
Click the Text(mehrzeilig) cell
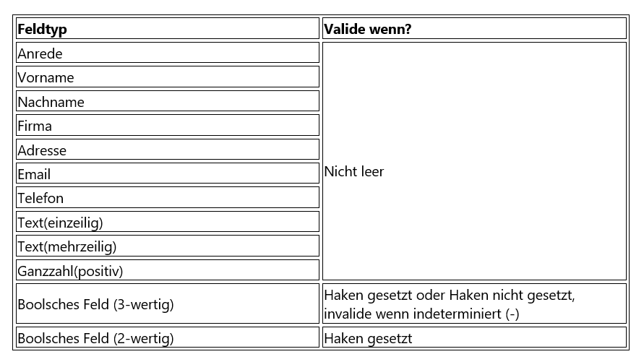point(167,246)
